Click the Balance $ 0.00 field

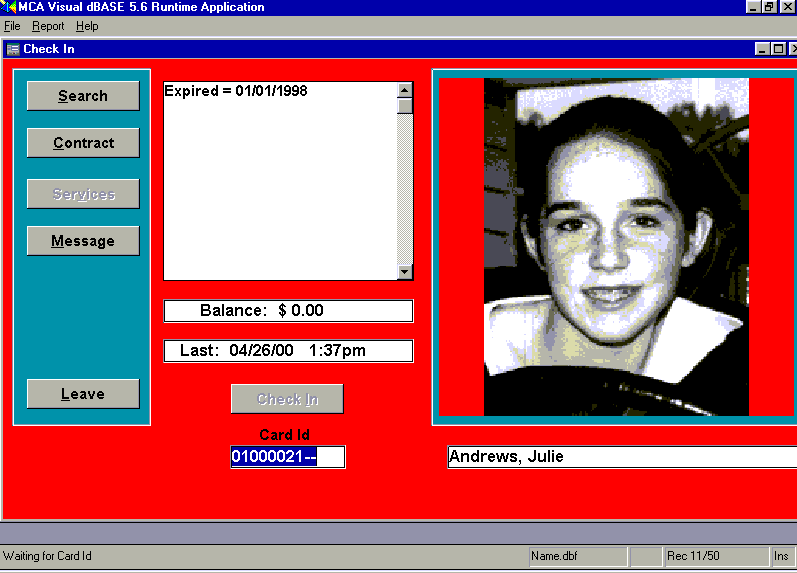pyautogui.click(x=288, y=311)
